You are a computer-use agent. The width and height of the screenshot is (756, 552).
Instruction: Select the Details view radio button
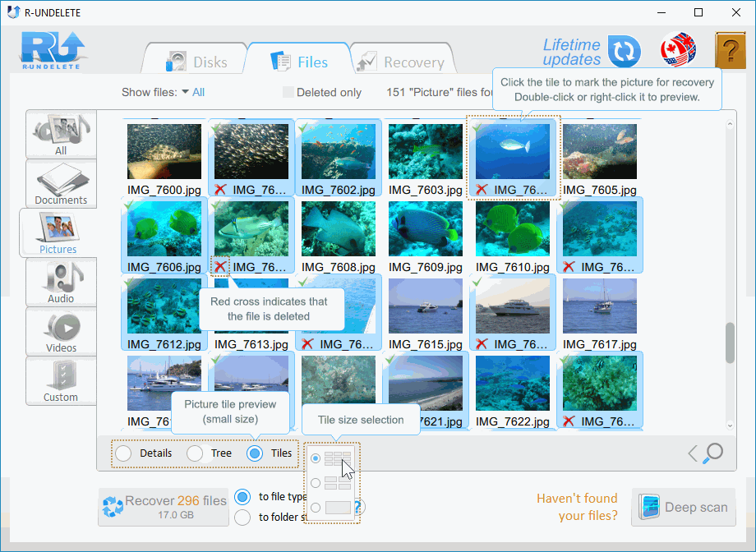(123, 453)
